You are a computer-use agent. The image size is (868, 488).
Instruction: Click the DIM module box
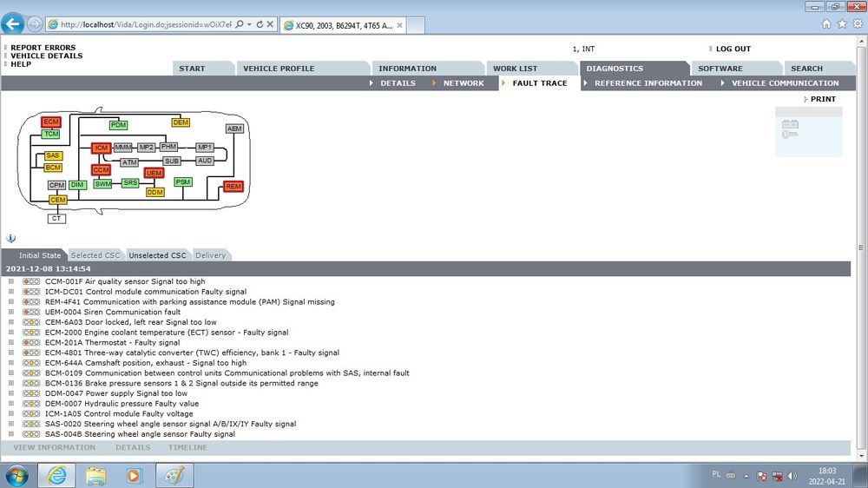coord(77,185)
